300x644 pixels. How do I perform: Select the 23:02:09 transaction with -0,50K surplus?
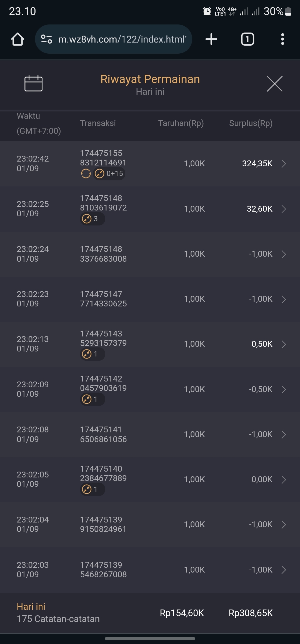[150, 389]
